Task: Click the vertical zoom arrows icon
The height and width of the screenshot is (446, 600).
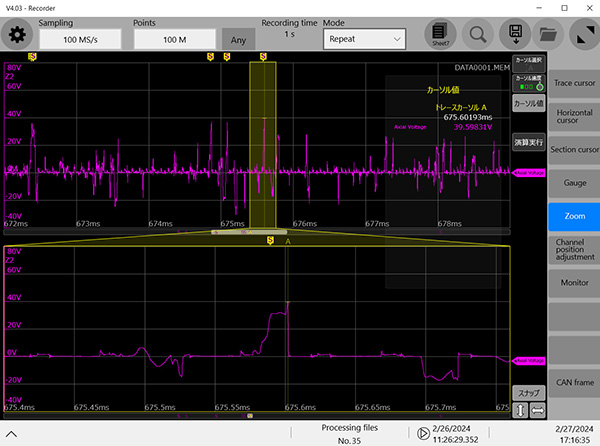Action: coord(520,412)
